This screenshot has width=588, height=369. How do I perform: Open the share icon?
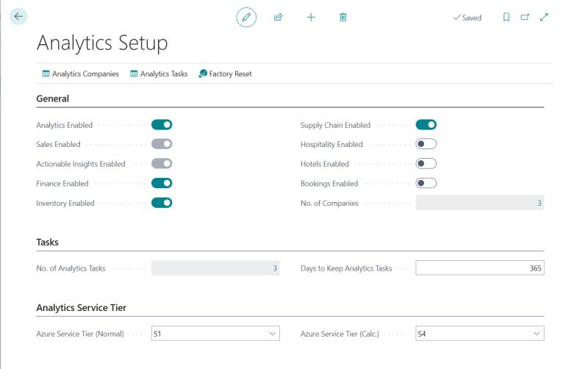(x=279, y=17)
